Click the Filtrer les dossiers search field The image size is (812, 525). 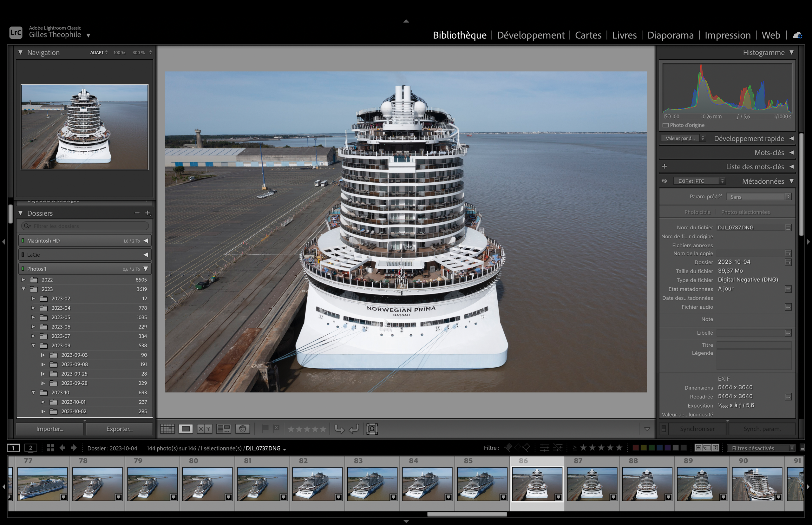point(85,226)
